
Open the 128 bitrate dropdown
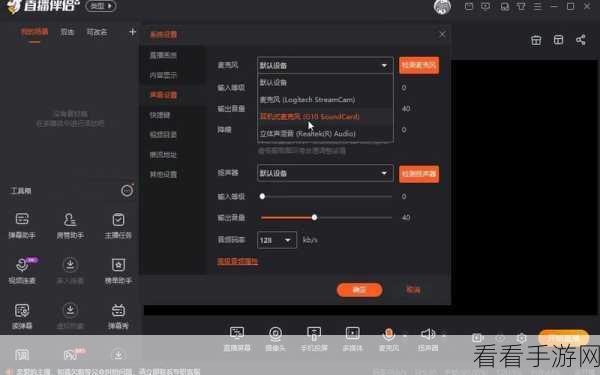pyautogui.click(x=277, y=240)
